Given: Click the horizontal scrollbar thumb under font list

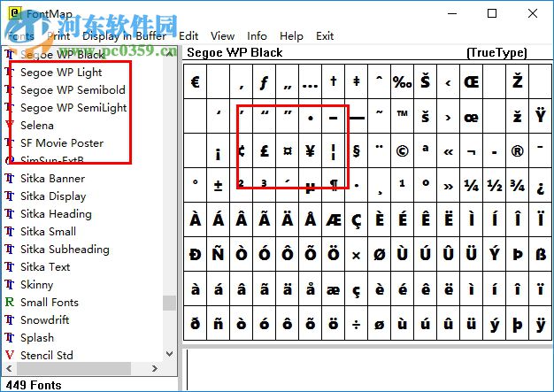Looking at the screenshot, I should pos(73,368).
